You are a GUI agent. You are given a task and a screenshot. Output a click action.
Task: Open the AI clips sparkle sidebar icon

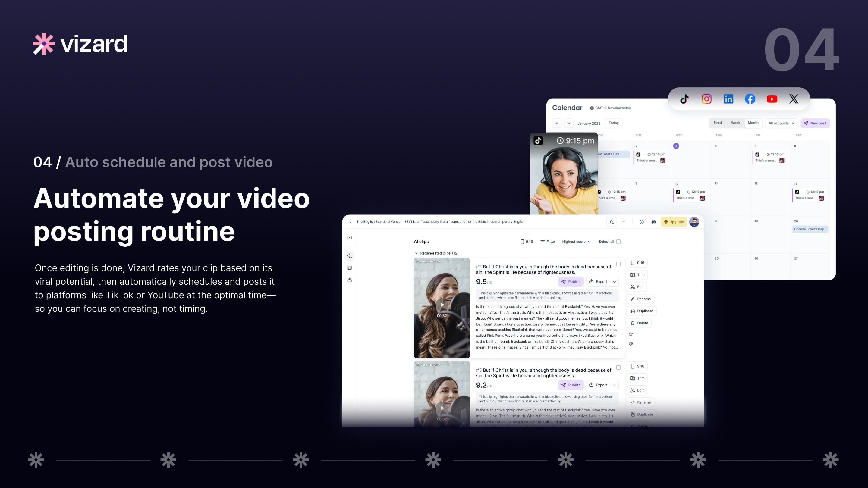(349, 256)
